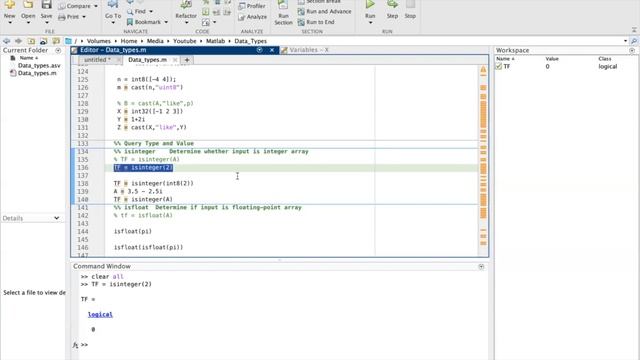Image resolution: width=640 pixels, height=360 pixels.
Task: Open the Profiler tool
Action: [x=252, y=6]
